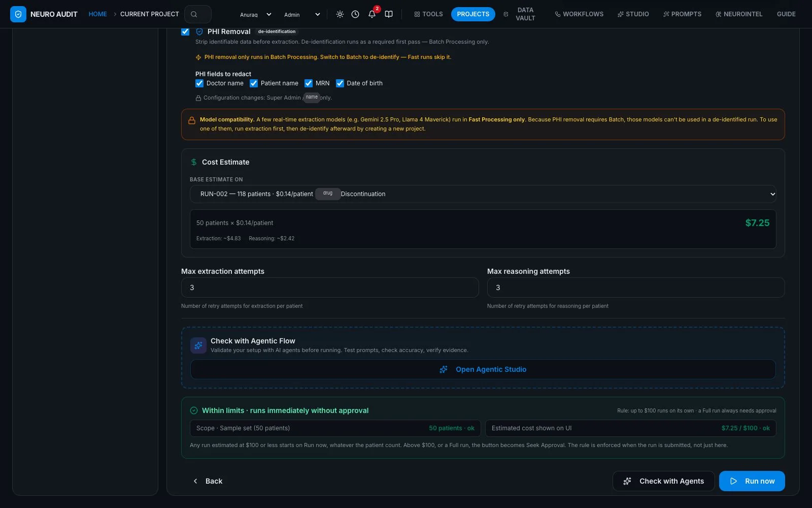This screenshot has height=508, width=812.
Task: Click Open Agentic Studio button
Action: 483,369
